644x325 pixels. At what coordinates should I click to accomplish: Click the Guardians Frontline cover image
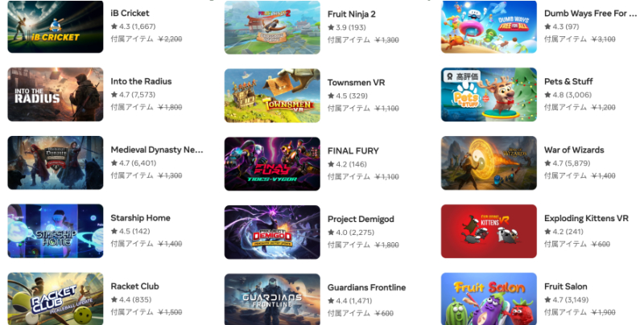(272, 299)
